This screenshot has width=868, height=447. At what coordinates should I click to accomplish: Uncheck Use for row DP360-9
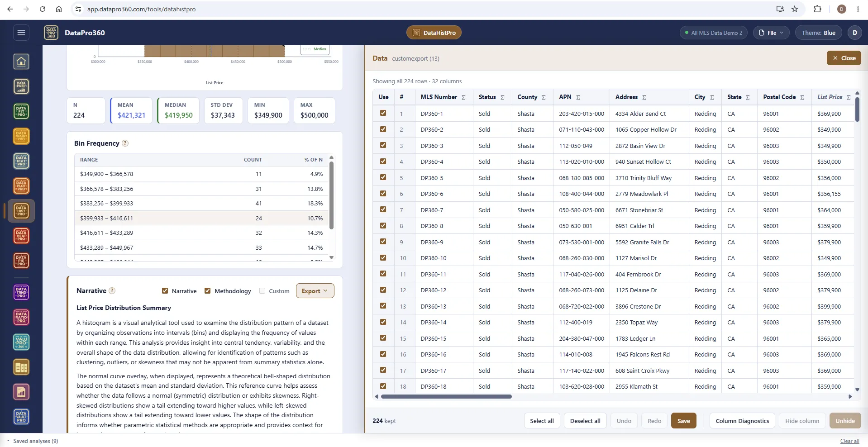coord(383,242)
